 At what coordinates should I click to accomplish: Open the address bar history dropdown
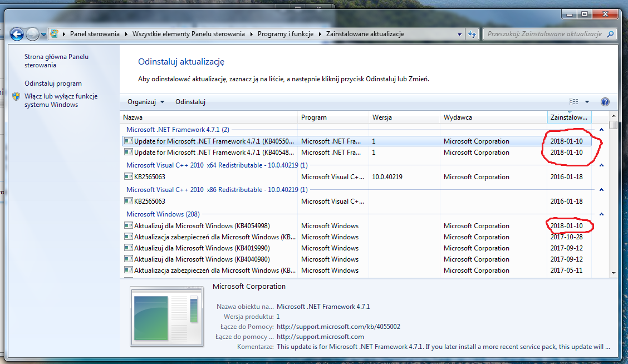[x=459, y=34]
